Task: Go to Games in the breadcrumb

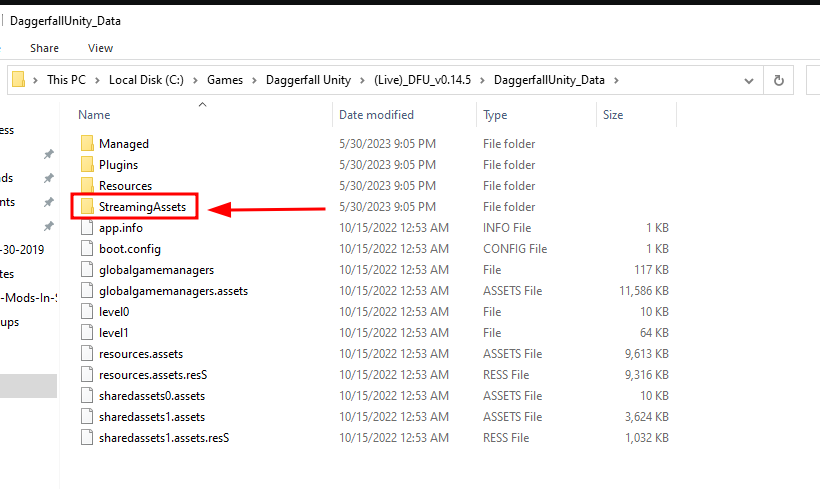Action: point(225,80)
